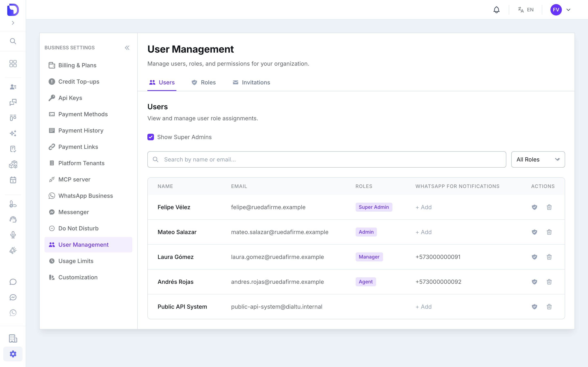
Task: Open the notifications bell
Action: point(496,10)
